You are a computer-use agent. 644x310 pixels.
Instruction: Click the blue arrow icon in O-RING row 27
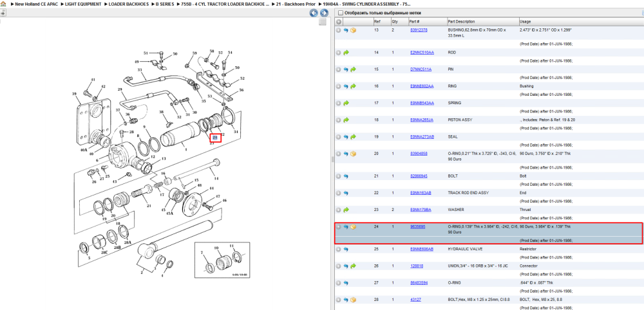click(346, 282)
